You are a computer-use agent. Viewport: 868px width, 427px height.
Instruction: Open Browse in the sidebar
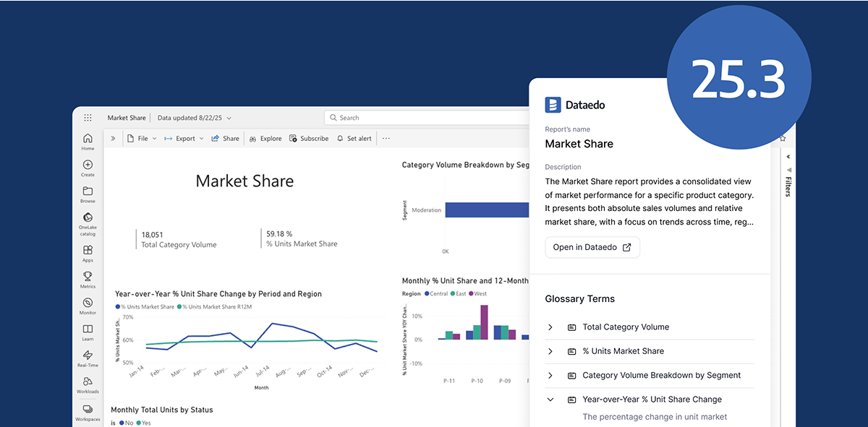tap(88, 194)
